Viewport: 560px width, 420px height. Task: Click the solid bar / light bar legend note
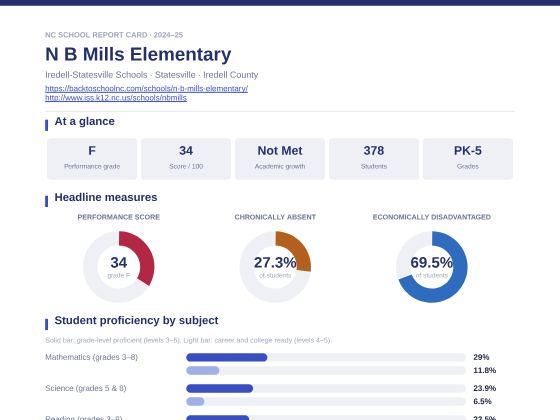(188, 340)
